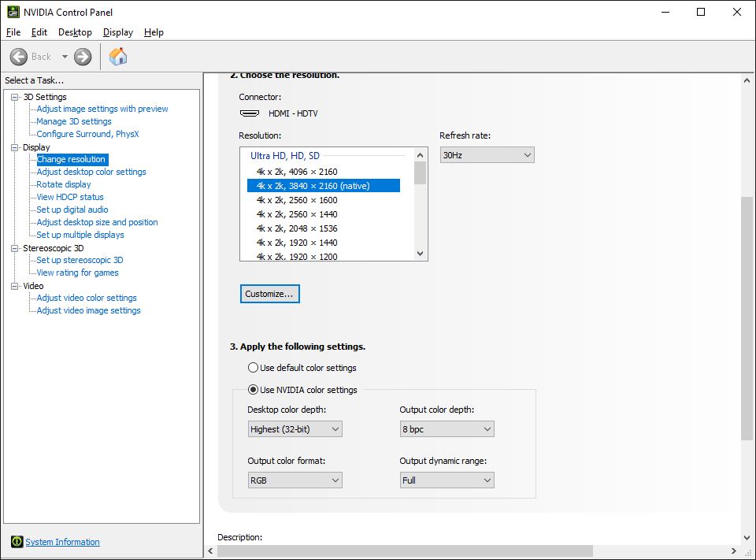Viewport: 756px width, 560px height.
Task: Collapse the Display tree node
Action: (15, 147)
